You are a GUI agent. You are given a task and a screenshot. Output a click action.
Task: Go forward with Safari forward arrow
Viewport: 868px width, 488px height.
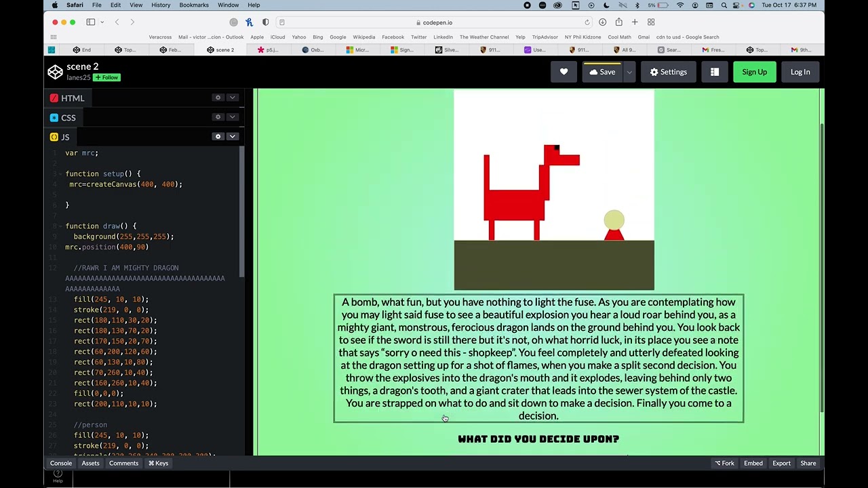[x=132, y=22]
